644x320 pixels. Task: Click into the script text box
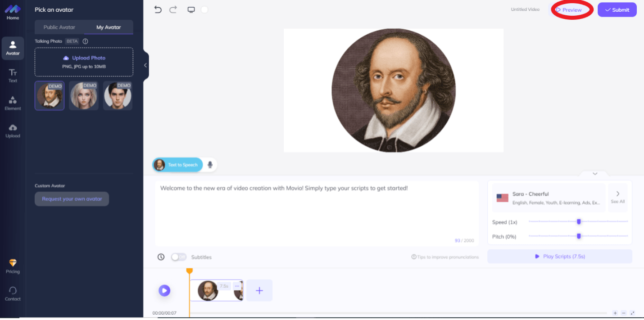[x=317, y=213]
